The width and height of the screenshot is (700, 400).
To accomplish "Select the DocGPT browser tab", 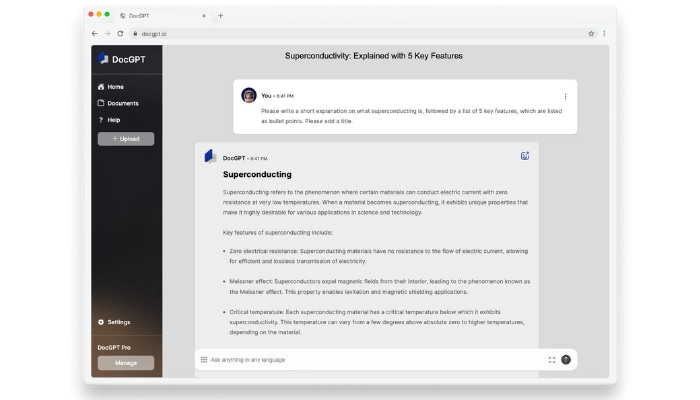I will point(161,16).
